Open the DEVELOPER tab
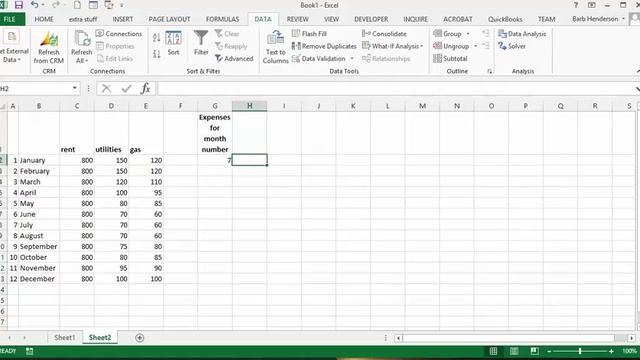The image size is (640, 360). click(x=371, y=19)
